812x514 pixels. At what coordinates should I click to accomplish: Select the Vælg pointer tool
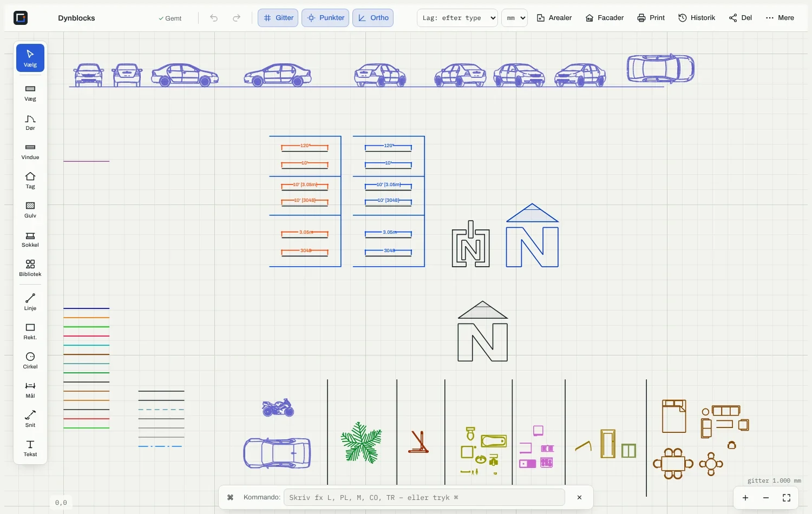coord(30,58)
